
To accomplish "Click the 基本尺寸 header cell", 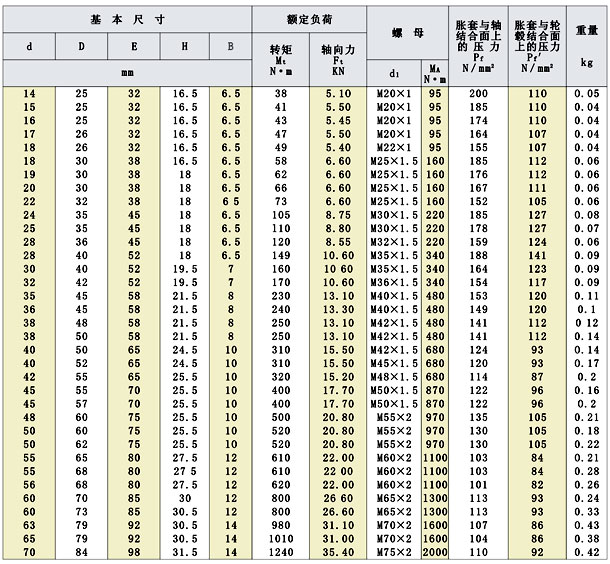I will tap(127, 19).
